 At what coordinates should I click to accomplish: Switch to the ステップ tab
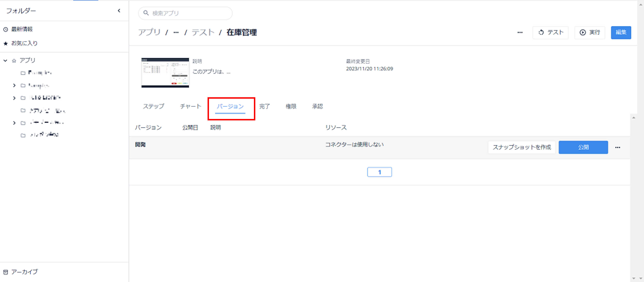click(153, 106)
